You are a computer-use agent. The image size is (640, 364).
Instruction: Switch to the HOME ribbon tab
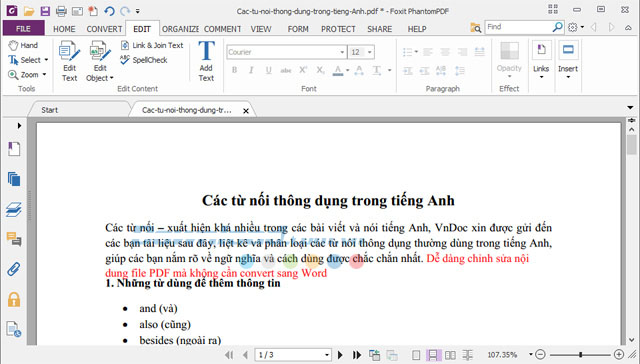click(x=64, y=29)
